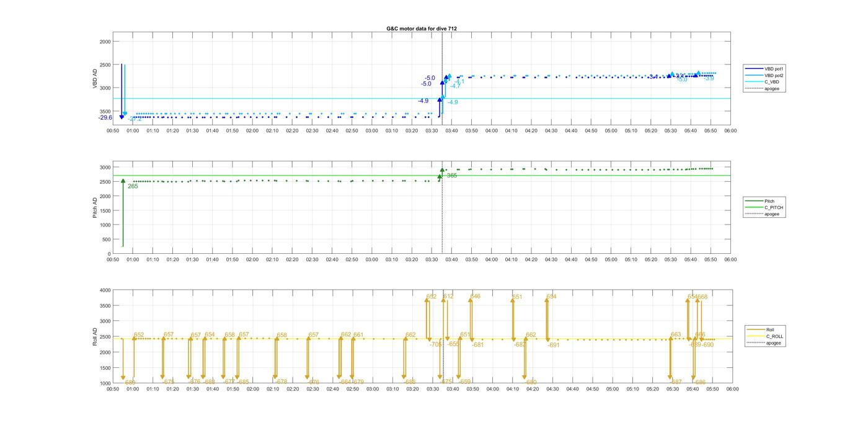This screenshot has height=430, width=868.
Task: Click the title 'G&C motor data for dive 712'
Action: click(422, 29)
